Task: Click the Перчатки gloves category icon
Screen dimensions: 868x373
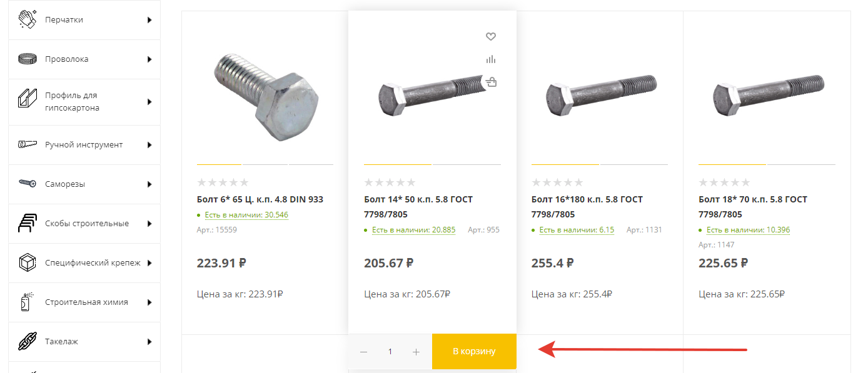Action: pos(28,20)
